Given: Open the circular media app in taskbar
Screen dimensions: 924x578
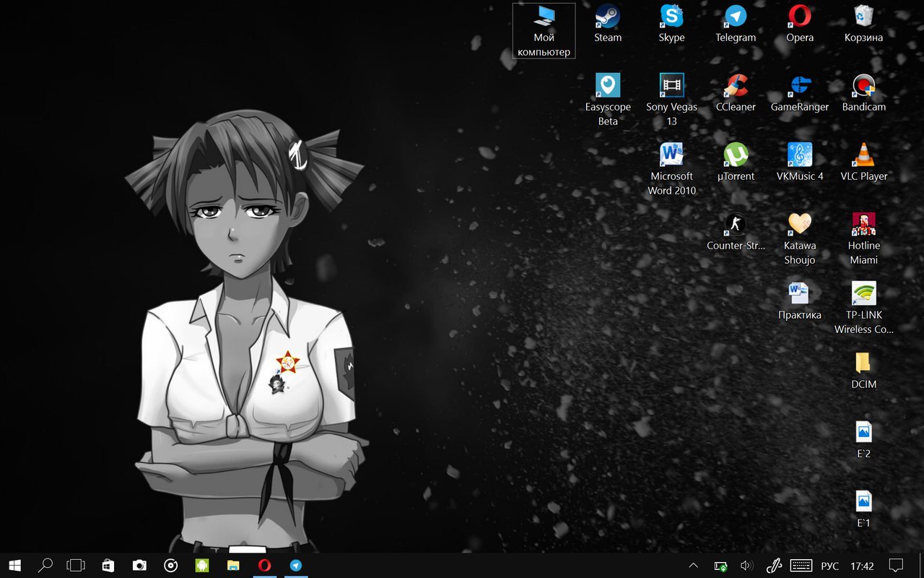Looking at the screenshot, I should point(171,565).
